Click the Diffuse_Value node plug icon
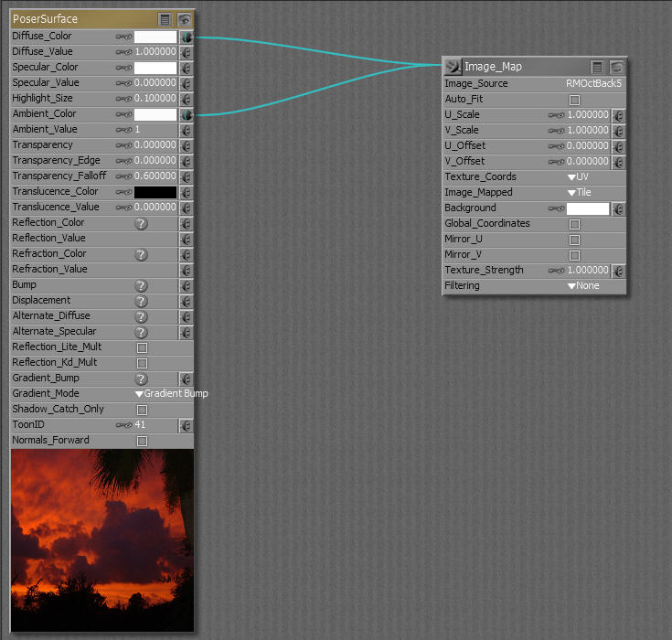 pos(186,53)
